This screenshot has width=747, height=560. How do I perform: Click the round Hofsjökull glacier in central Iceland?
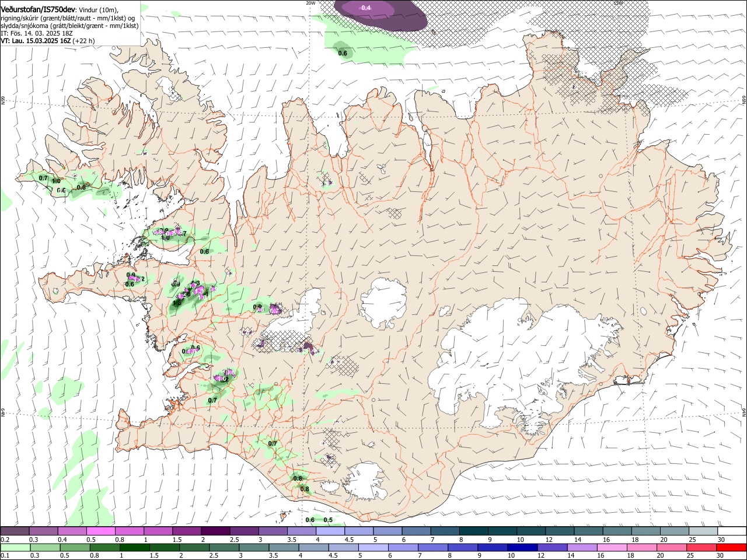click(384, 303)
